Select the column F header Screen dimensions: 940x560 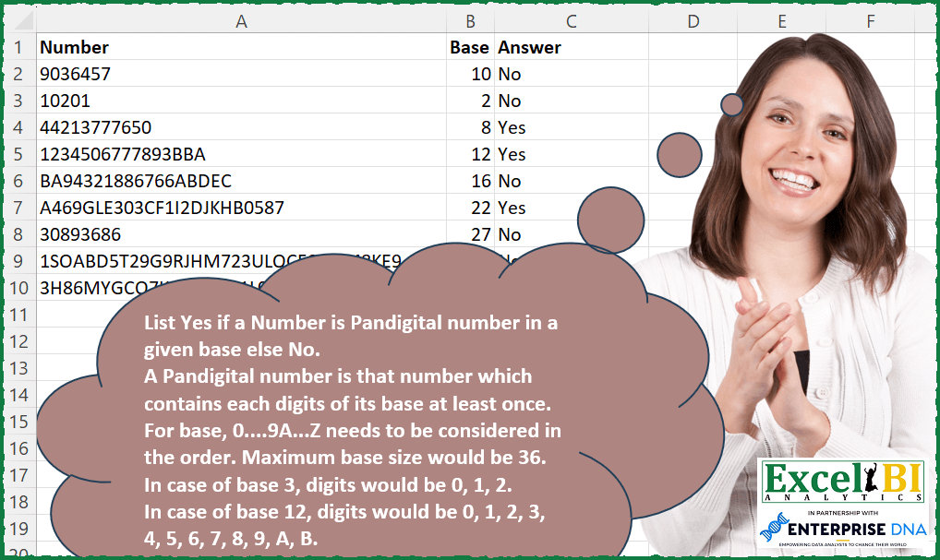870,21
